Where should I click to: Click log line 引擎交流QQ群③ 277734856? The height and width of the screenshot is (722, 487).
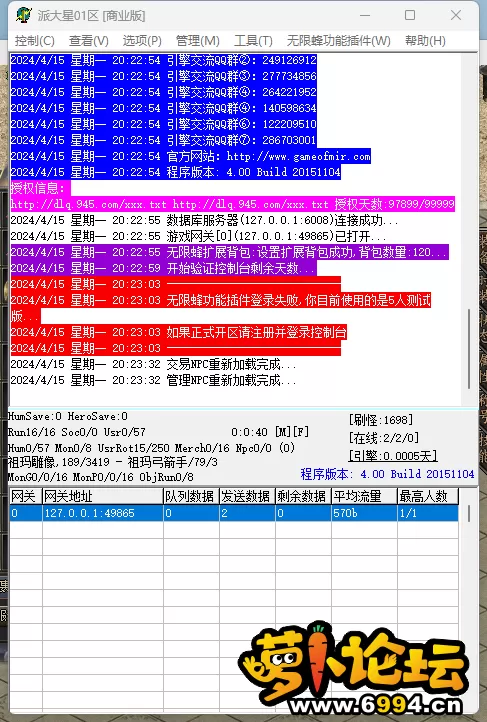coord(163,76)
